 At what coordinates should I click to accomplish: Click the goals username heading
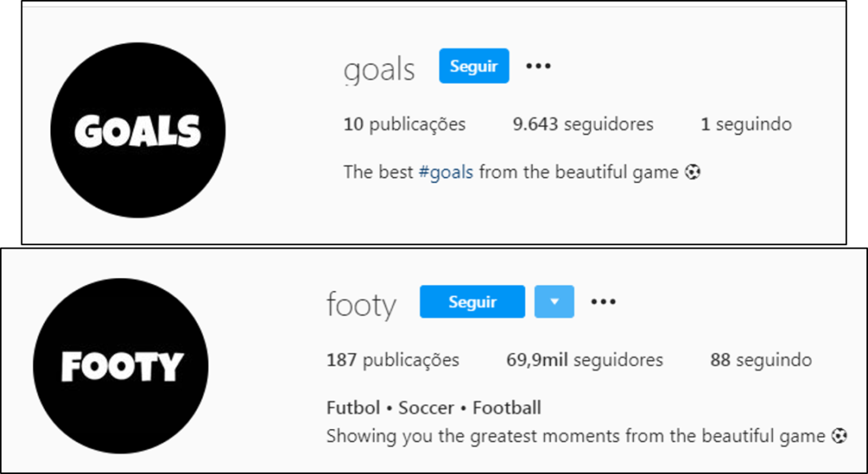pos(379,70)
